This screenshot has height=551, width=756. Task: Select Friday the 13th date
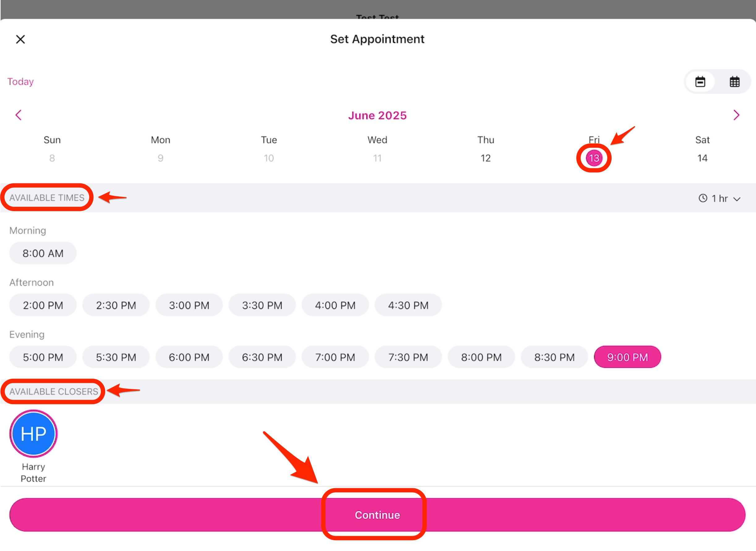(x=594, y=158)
